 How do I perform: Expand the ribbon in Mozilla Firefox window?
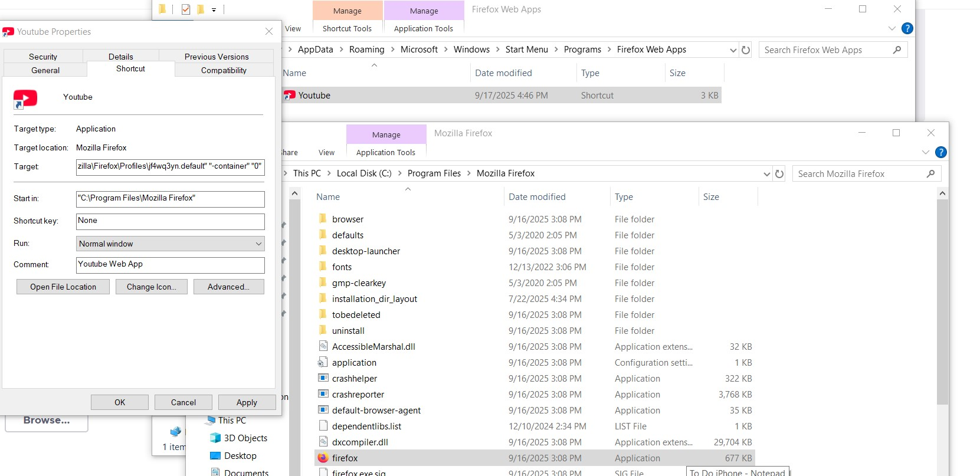tap(925, 152)
